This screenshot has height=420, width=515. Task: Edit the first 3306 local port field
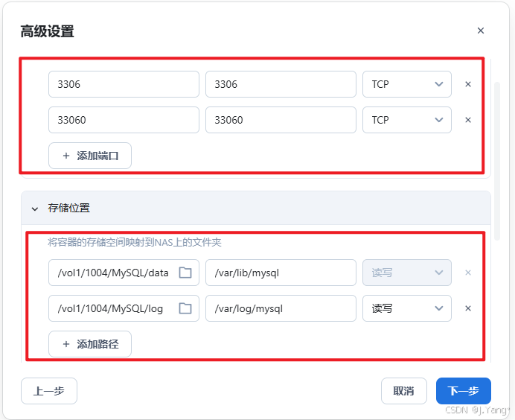click(x=124, y=84)
